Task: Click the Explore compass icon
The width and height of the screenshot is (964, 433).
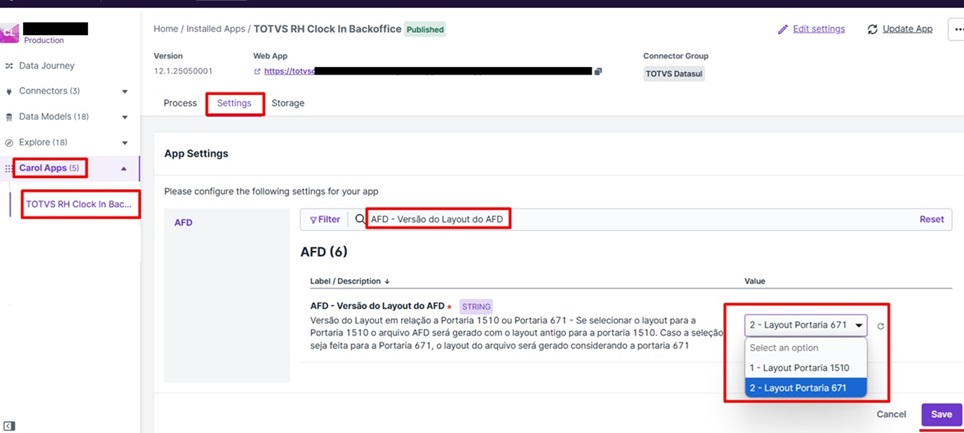Action: 9,143
